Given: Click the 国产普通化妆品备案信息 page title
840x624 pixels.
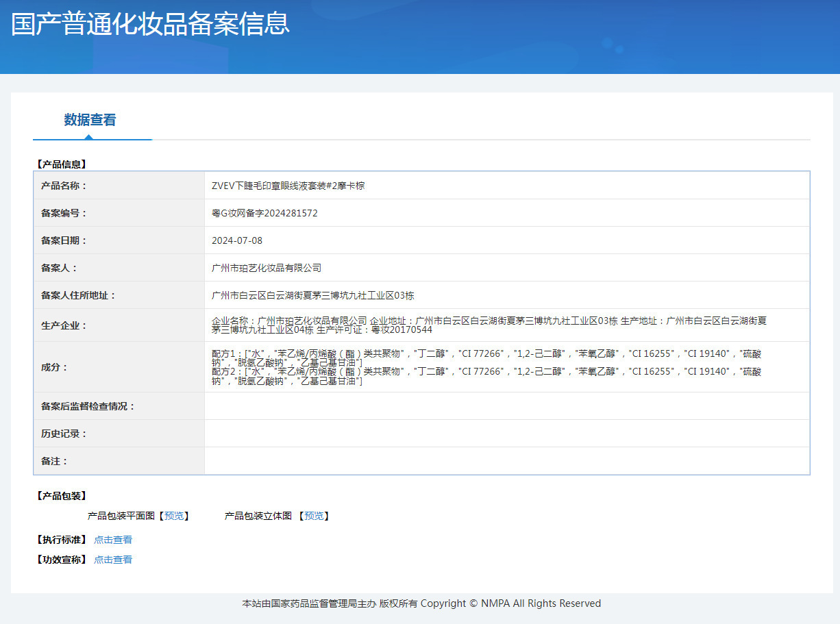Looking at the screenshot, I should 151,23.
